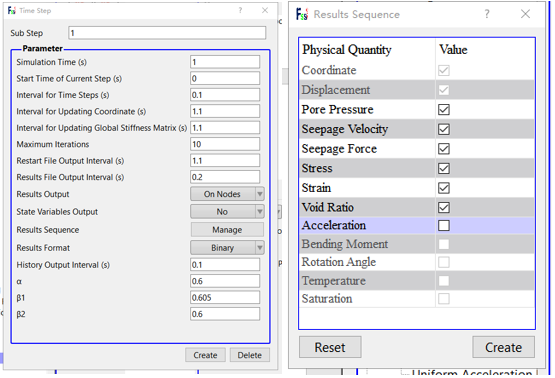The width and height of the screenshot is (555, 378).
Task: Click Manage for Results Sequence
Action: tap(227, 230)
